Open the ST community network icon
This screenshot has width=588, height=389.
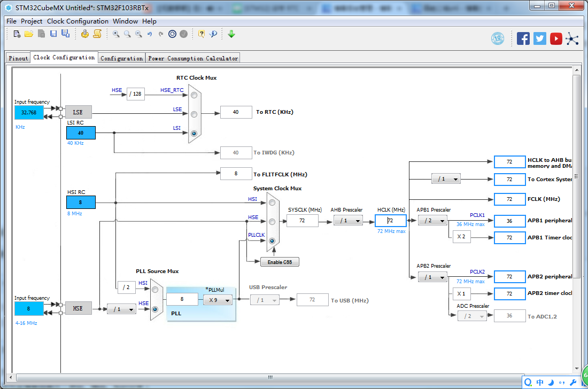tap(572, 38)
